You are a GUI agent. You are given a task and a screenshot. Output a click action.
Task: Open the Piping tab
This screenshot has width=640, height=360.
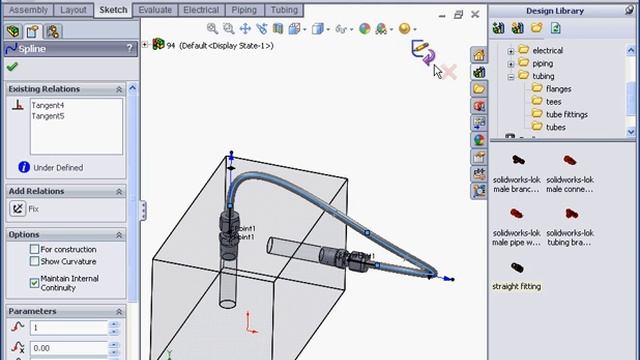[244, 10]
